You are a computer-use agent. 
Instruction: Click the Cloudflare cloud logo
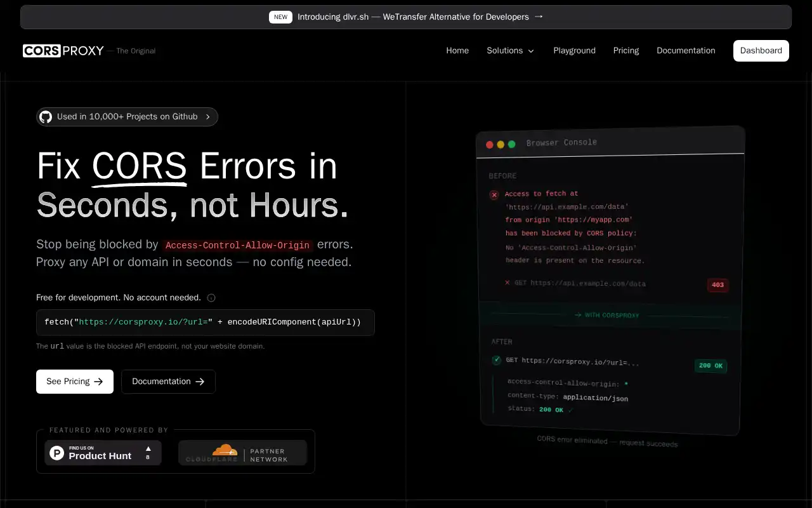point(224,450)
